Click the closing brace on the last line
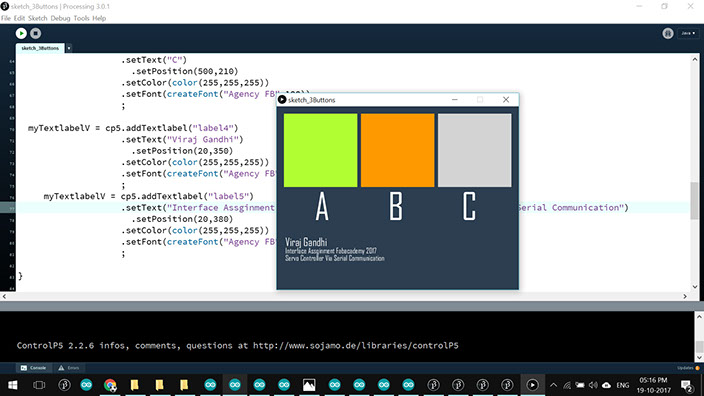 point(20,276)
